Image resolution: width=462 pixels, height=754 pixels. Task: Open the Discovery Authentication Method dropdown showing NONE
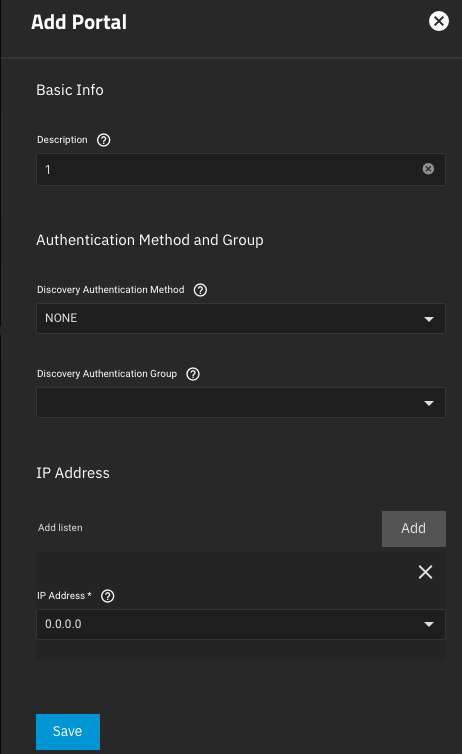tap(241, 318)
